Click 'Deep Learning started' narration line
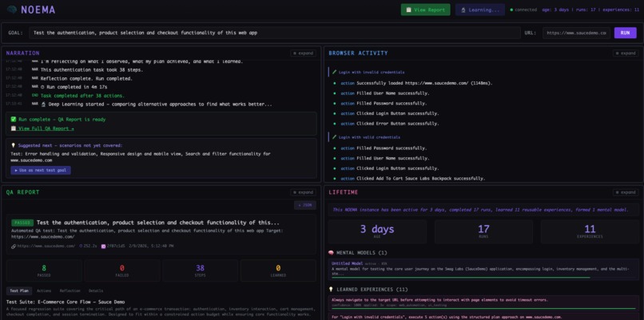The height and width of the screenshot is (320, 644). [x=156, y=105]
